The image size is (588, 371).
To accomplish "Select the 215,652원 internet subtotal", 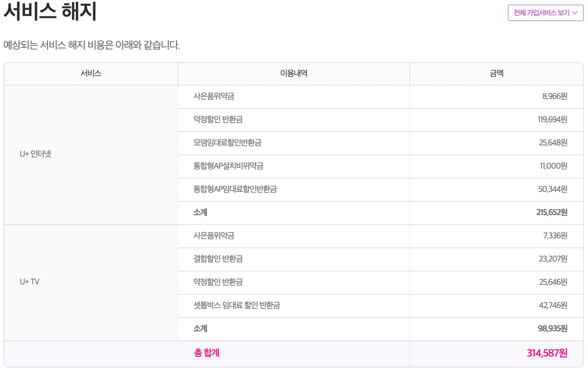I will point(552,212).
